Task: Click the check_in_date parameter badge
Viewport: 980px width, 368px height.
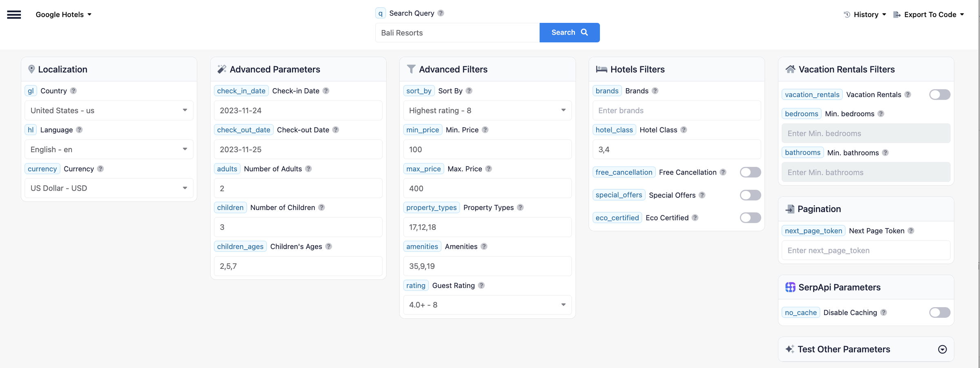Action: point(241,91)
